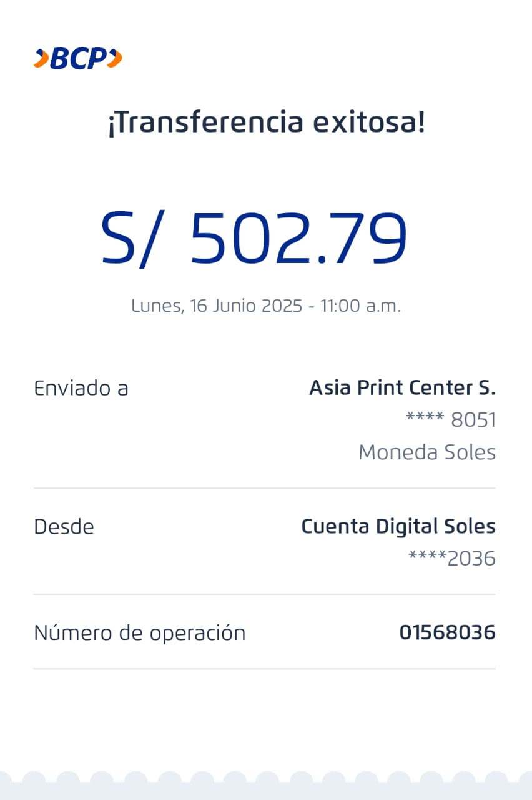The height and width of the screenshot is (800, 532).
Task: Click the "Moneda Soles" text
Action: [x=427, y=452]
